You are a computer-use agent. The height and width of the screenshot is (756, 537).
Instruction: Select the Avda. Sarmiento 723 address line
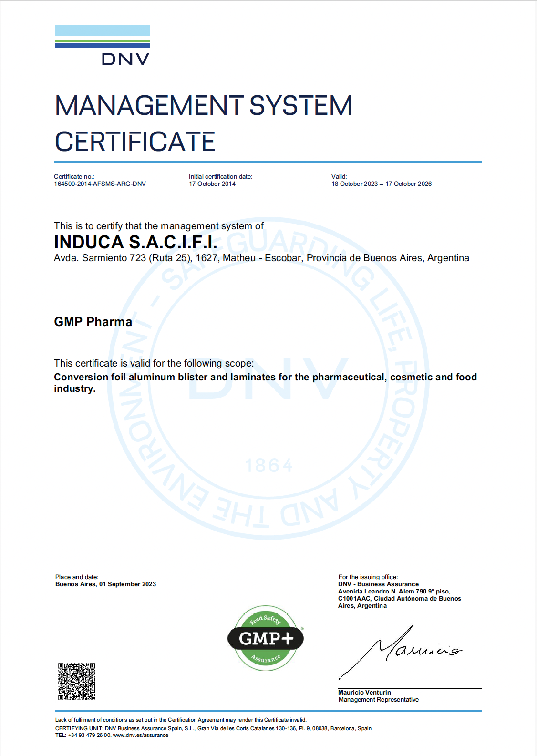point(261,258)
